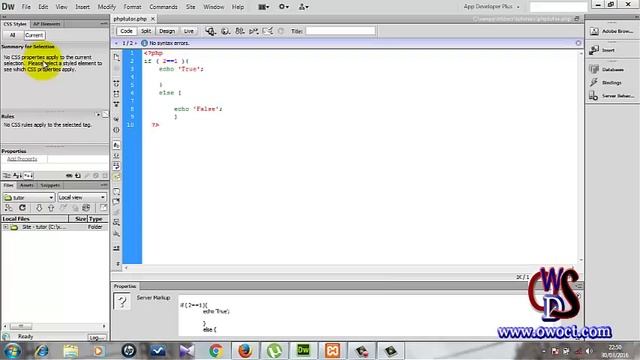Switch to the Snippets tab
The width and height of the screenshot is (640, 360).
(50, 185)
